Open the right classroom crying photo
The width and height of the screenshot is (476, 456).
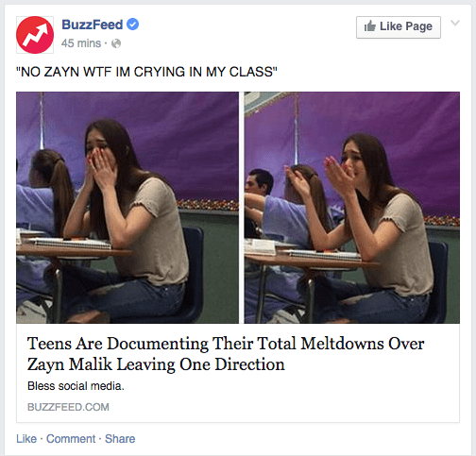point(352,208)
